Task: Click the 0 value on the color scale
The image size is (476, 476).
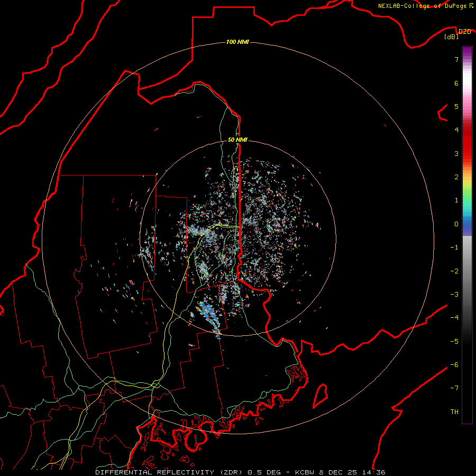Action: click(456, 224)
